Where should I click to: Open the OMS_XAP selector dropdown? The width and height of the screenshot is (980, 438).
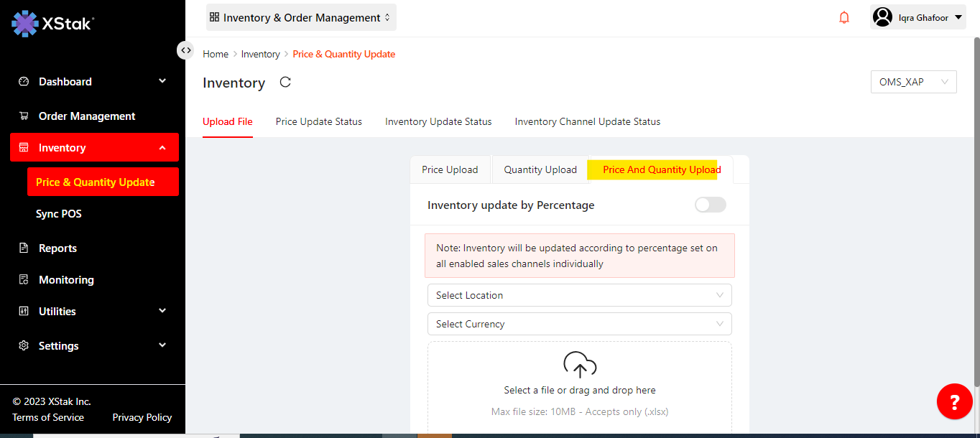[x=913, y=82]
